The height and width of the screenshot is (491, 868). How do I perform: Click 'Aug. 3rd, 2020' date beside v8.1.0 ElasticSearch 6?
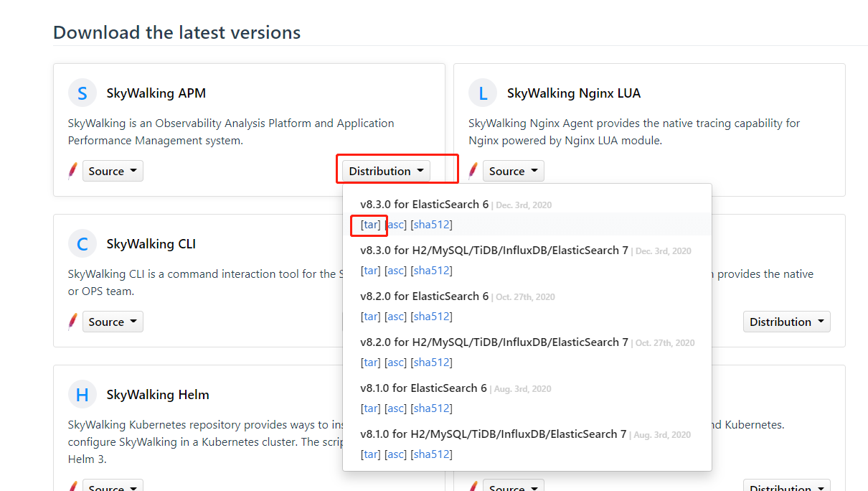(x=523, y=389)
